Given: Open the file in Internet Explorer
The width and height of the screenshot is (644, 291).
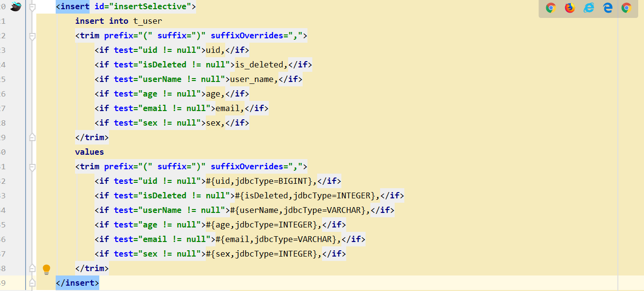Looking at the screenshot, I should 589,8.
